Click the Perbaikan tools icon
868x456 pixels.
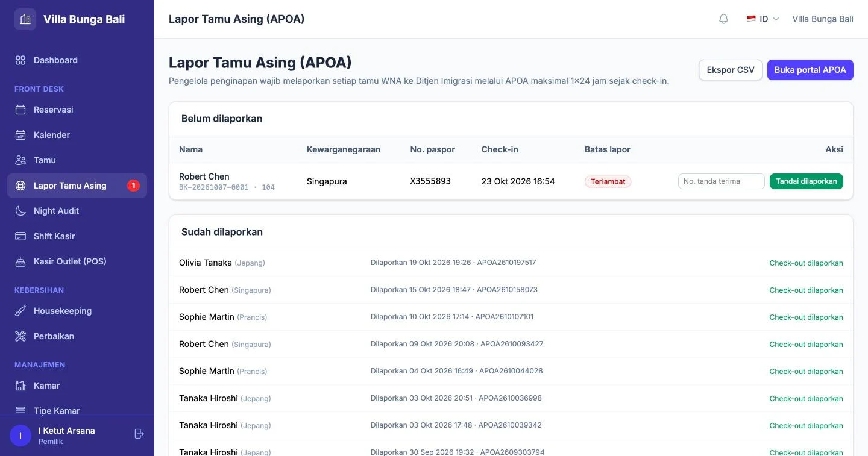click(x=20, y=336)
